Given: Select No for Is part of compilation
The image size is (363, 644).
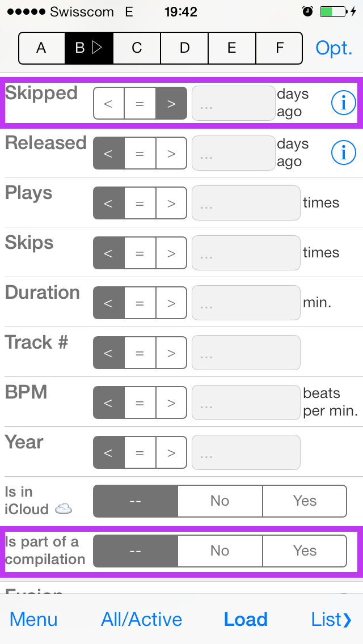Looking at the screenshot, I should (220, 551).
